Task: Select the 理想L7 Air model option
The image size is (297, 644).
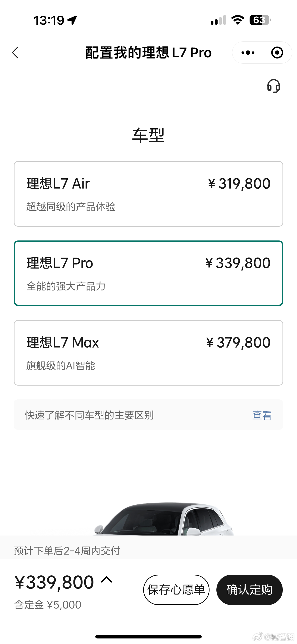Action: 148,194
